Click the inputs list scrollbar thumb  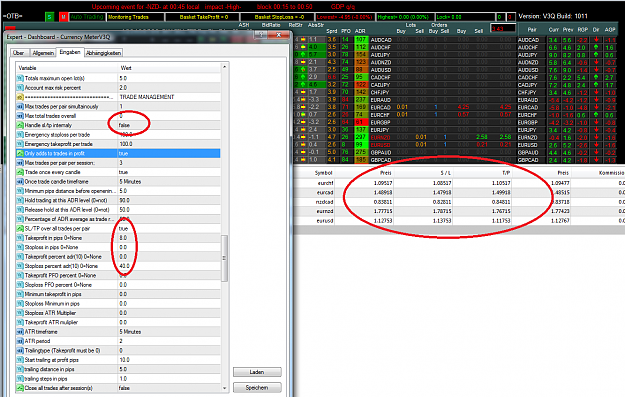tap(224, 258)
